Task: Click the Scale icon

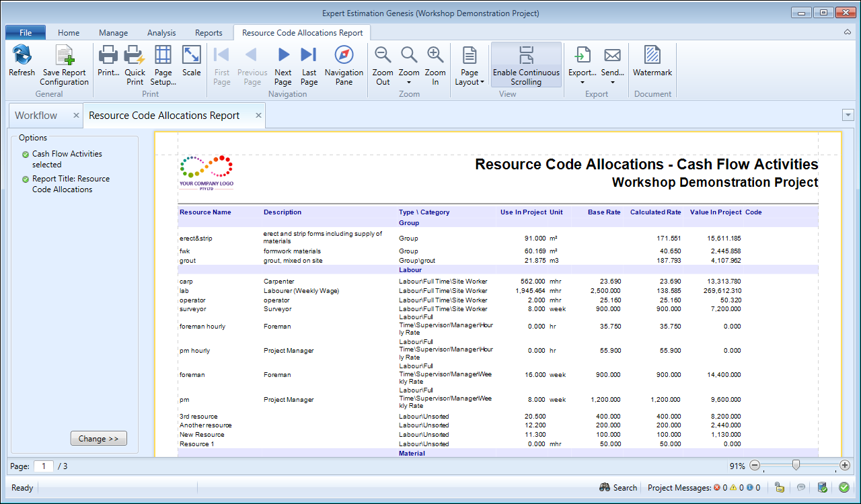Action: (x=192, y=61)
